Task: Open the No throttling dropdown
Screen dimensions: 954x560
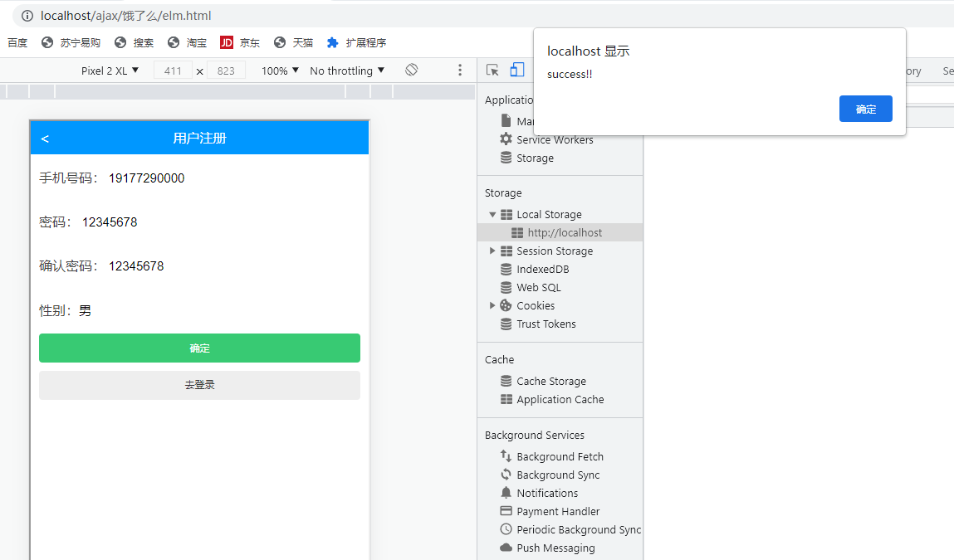Action: tap(347, 71)
